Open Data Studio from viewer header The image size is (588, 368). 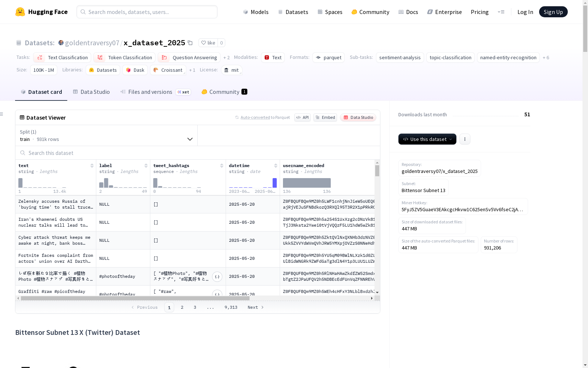358,117
